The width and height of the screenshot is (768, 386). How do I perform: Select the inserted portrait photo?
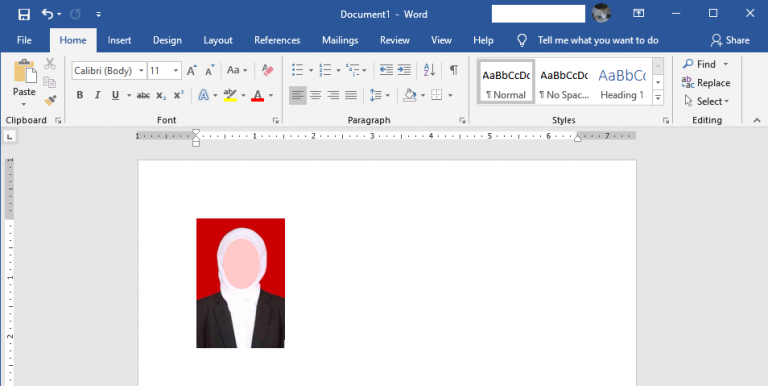(x=240, y=283)
